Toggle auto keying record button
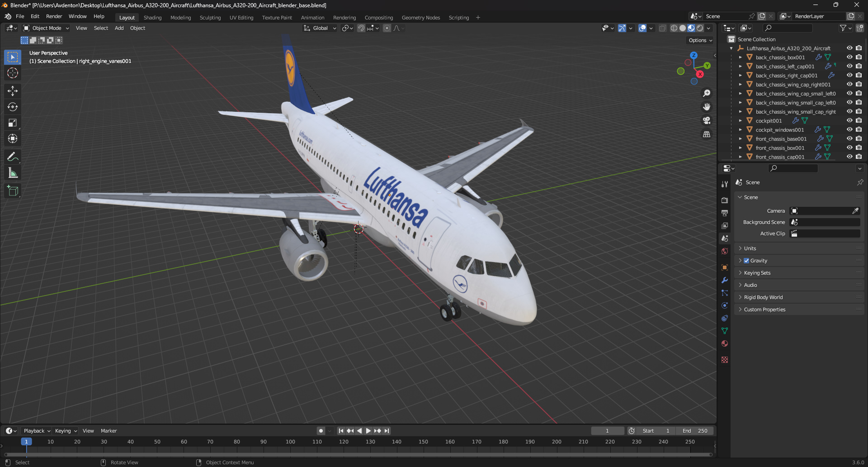 pyautogui.click(x=321, y=431)
